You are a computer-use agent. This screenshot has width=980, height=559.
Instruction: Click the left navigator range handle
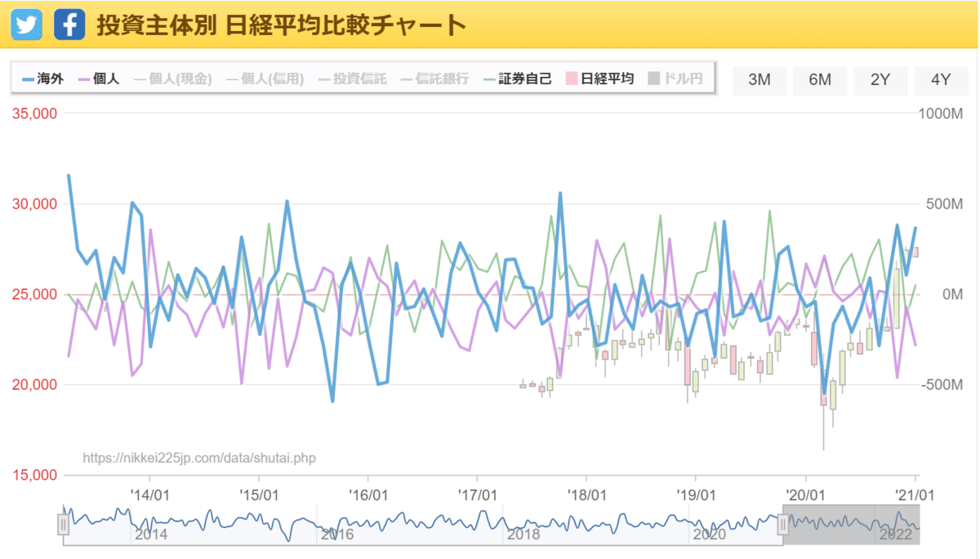pyautogui.click(x=63, y=524)
